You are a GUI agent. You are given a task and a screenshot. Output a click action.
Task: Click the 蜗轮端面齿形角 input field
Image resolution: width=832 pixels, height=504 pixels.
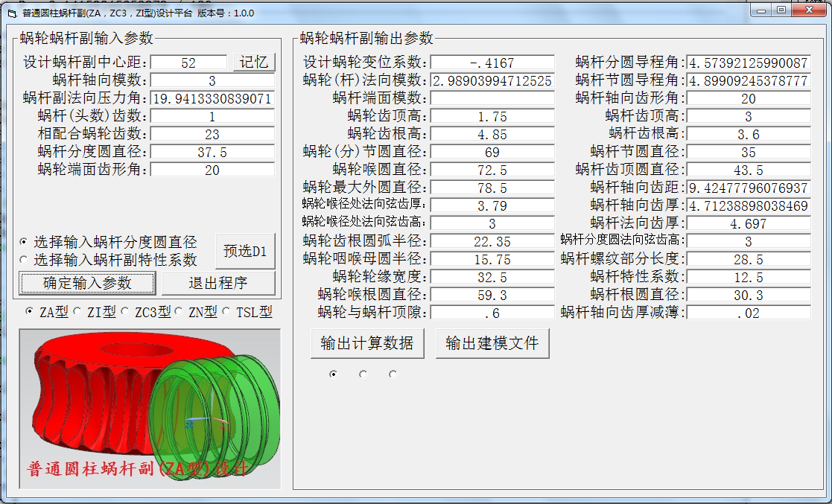213,170
